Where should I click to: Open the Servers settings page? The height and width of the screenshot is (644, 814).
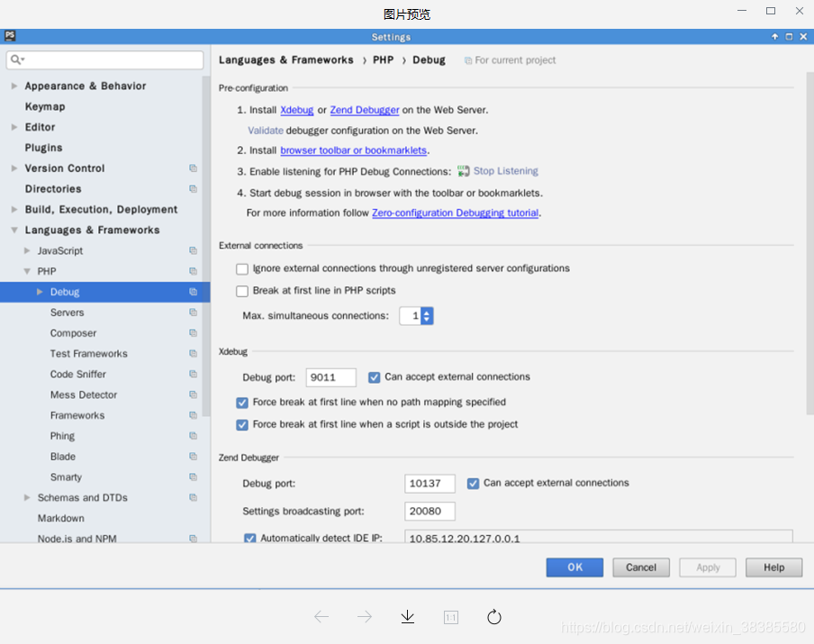pyautogui.click(x=67, y=313)
